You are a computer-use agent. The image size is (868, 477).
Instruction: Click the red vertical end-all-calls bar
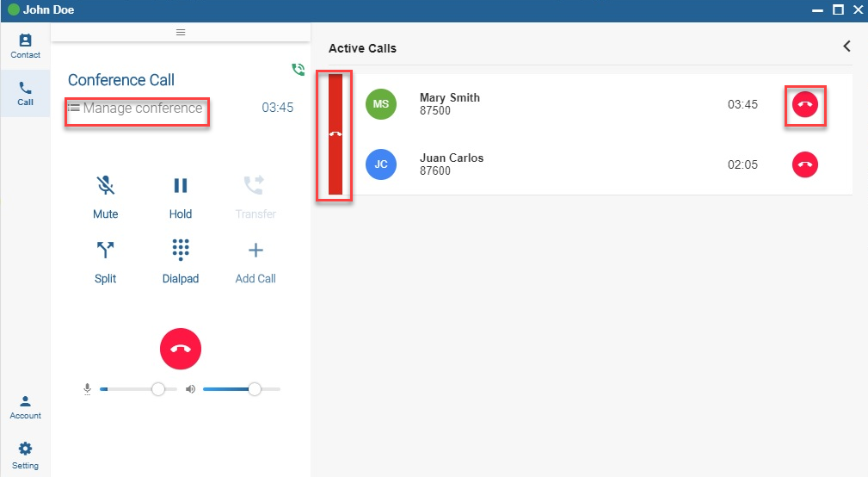pyautogui.click(x=336, y=135)
